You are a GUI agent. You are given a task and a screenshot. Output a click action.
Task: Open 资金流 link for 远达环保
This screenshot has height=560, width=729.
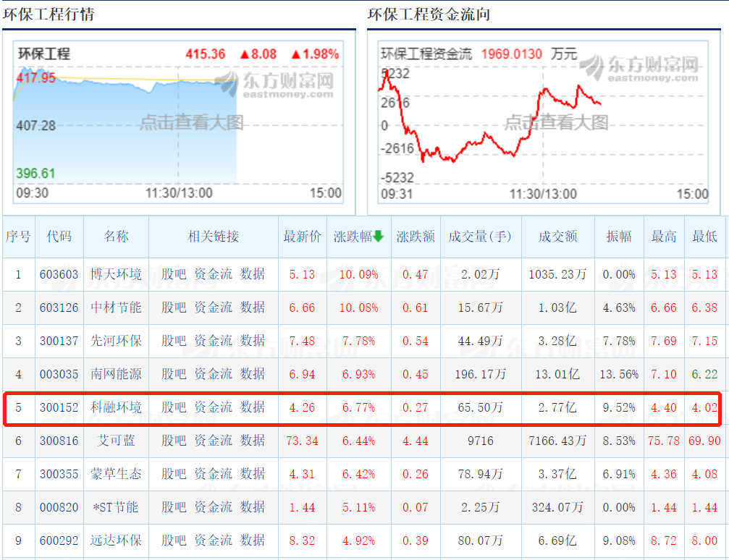click(213, 540)
